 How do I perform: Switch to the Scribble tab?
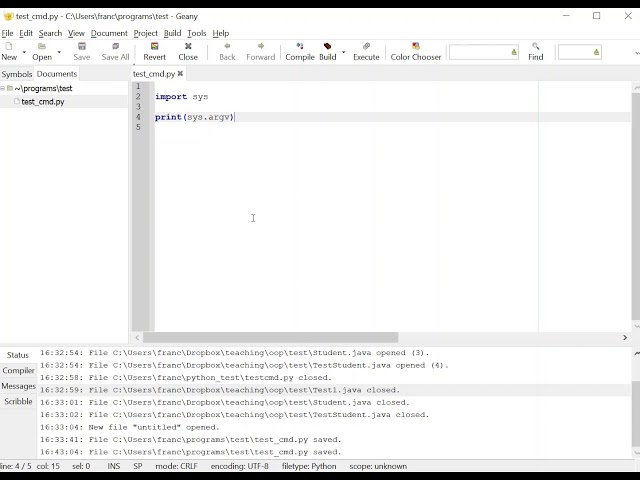tap(18, 402)
